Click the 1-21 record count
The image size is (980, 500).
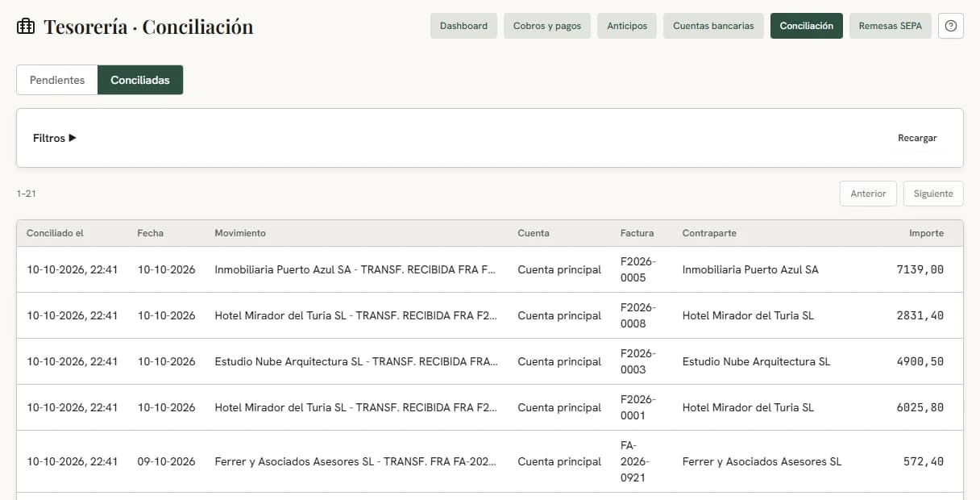click(x=26, y=194)
